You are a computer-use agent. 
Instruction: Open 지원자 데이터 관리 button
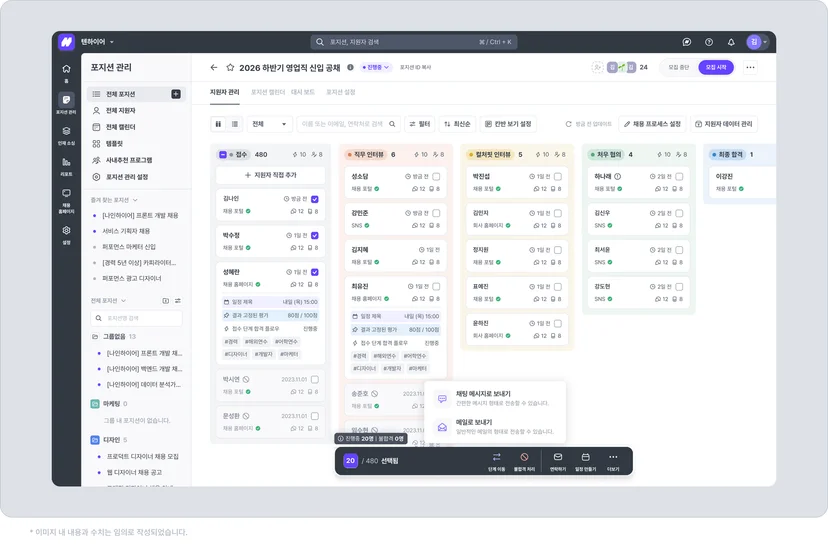[723, 124]
